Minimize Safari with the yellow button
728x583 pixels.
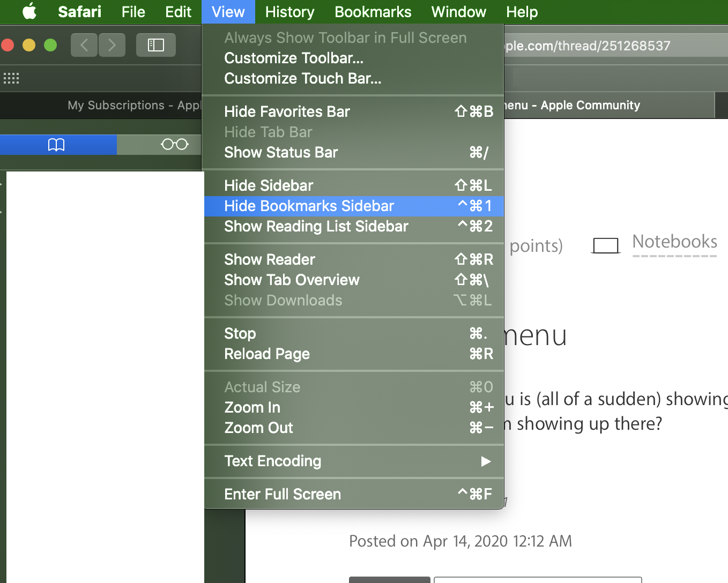pyautogui.click(x=29, y=45)
